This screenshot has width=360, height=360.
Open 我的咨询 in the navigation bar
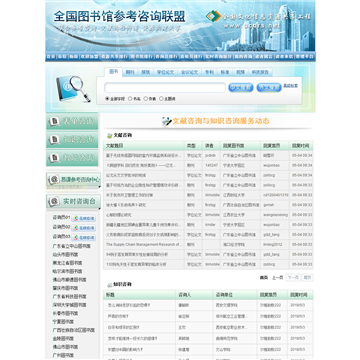coord(243,57)
